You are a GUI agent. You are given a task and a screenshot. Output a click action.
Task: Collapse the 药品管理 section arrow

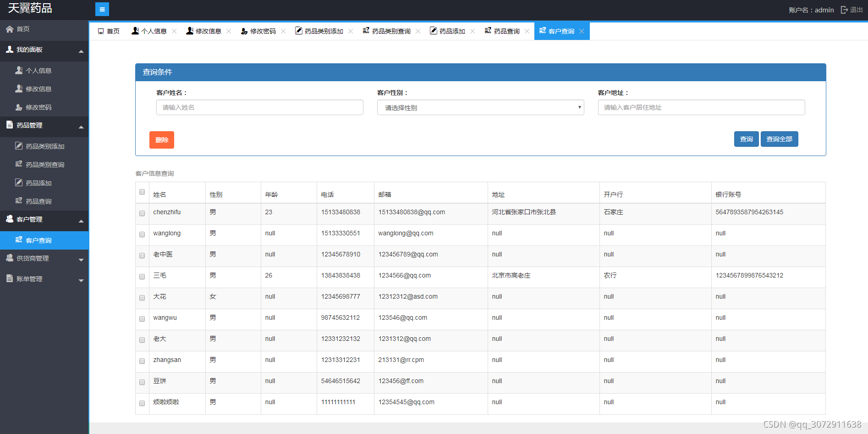[x=81, y=127]
